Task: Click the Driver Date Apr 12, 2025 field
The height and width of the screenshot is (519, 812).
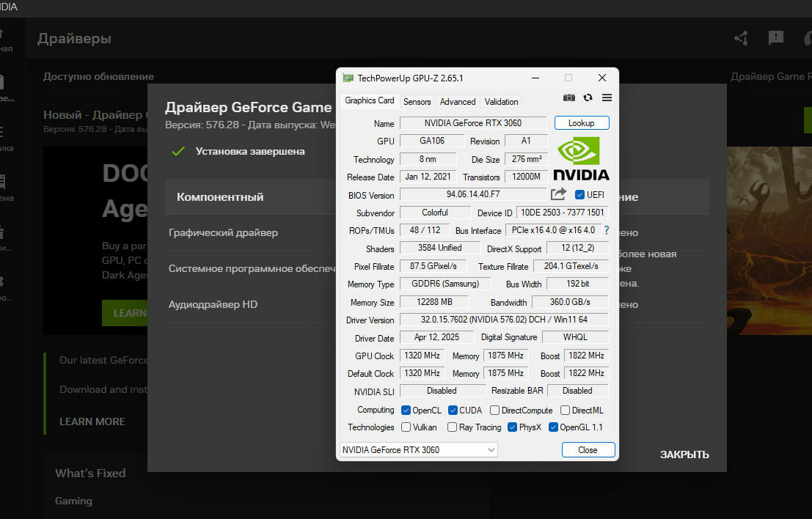Action: [x=436, y=337]
